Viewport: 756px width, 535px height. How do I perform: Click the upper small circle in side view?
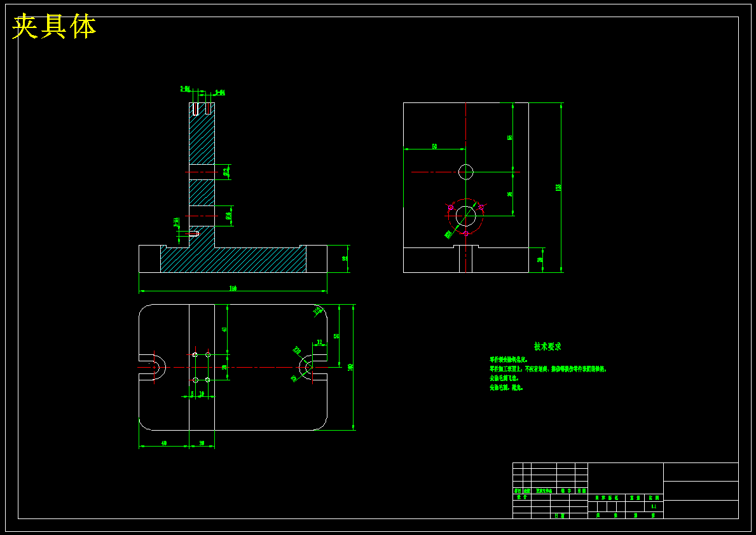click(x=466, y=172)
